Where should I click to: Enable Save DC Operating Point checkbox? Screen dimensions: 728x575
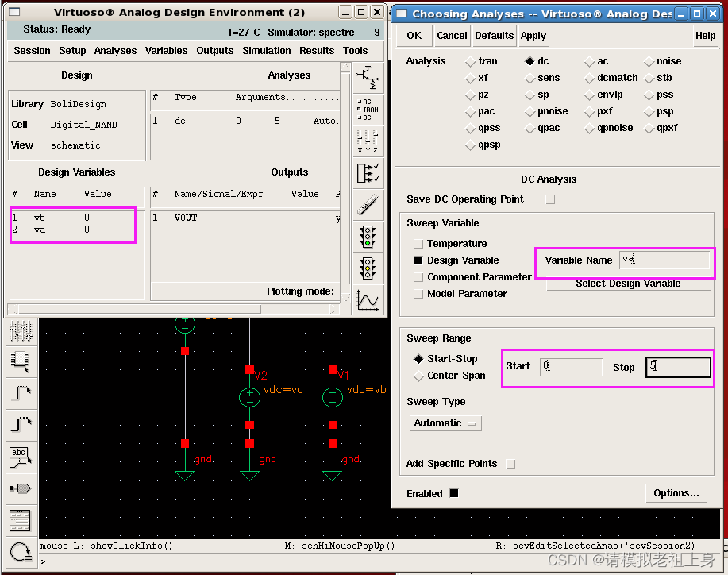(550, 199)
